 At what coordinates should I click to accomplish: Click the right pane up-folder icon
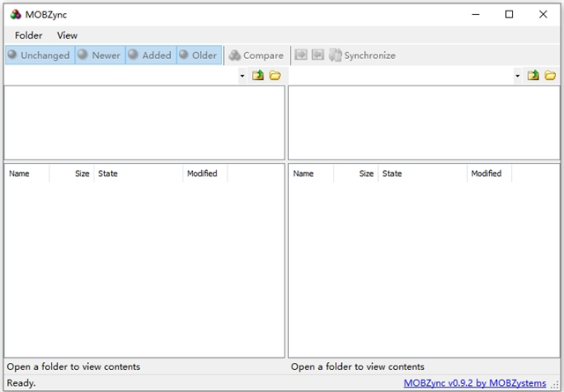click(x=533, y=75)
